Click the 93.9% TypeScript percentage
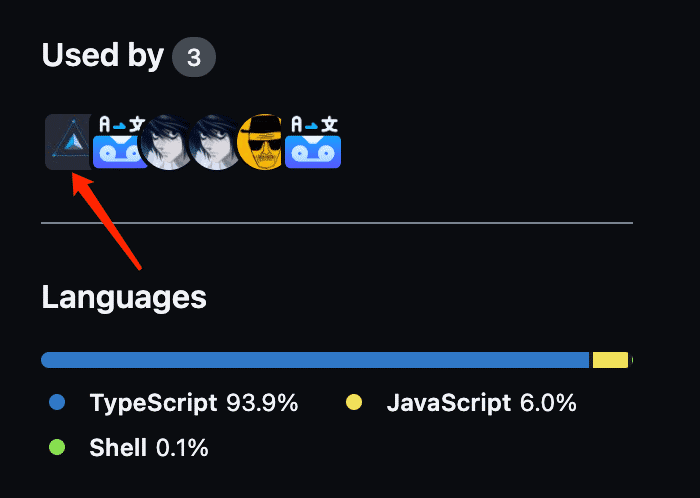The height and width of the screenshot is (498, 700). point(262,403)
